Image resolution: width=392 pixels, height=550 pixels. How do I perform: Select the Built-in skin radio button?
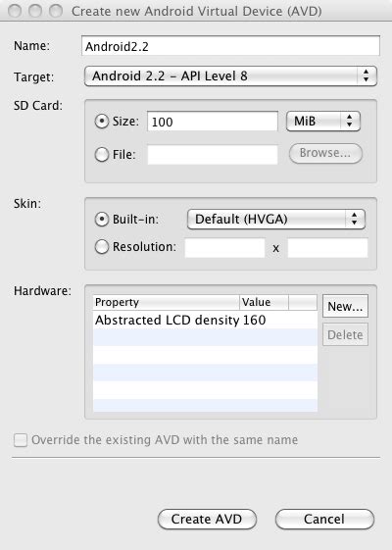pos(101,220)
